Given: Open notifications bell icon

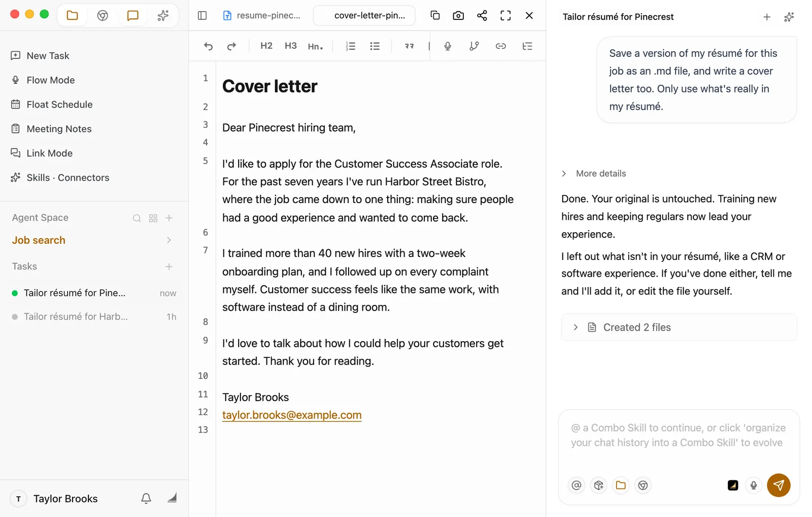Looking at the screenshot, I should coord(146,499).
